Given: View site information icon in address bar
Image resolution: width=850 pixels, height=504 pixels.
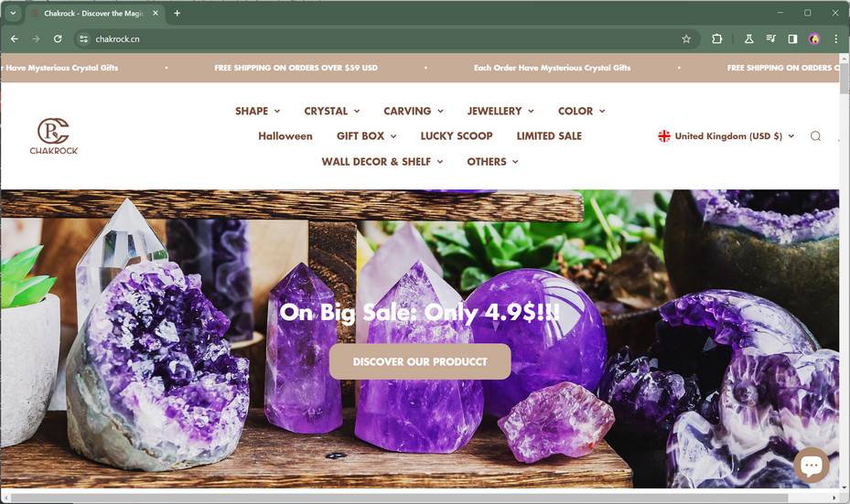Looking at the screenshot, I should click(83, 39).
